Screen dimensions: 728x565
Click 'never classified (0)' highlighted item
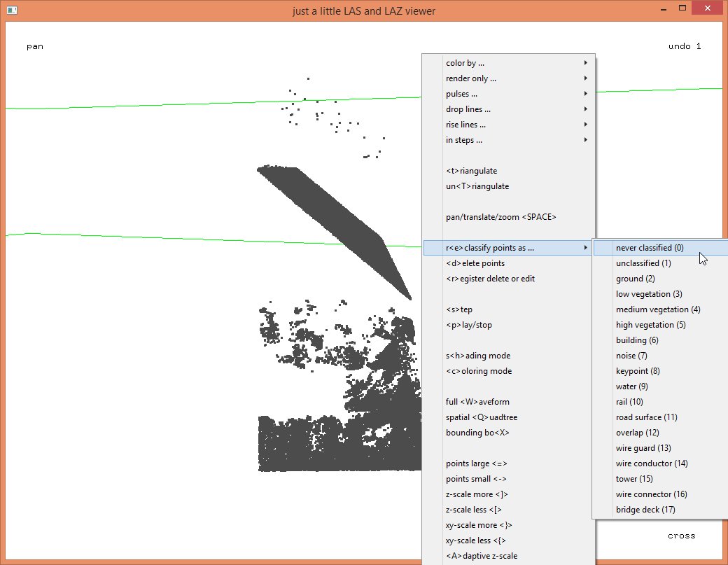[650, 248]
